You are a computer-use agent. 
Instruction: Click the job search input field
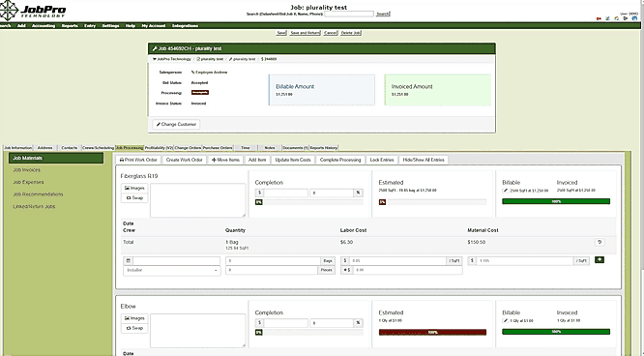pos(349,14)
